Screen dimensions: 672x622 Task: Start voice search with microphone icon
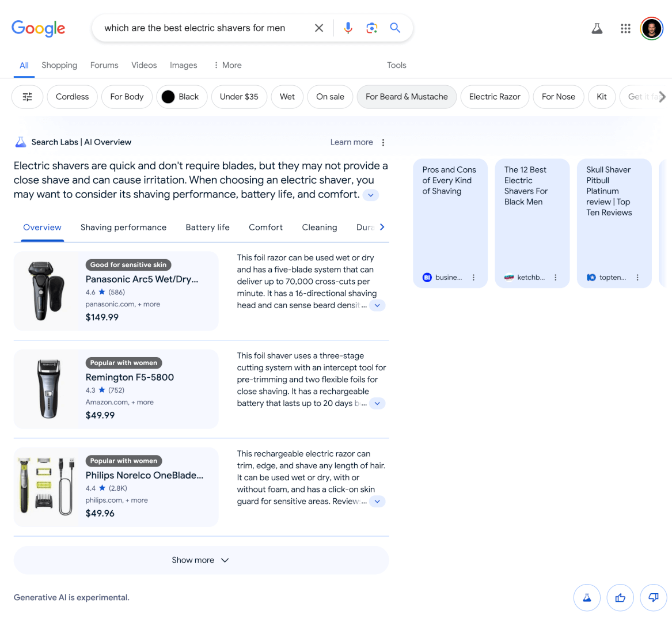pos(348,28)
